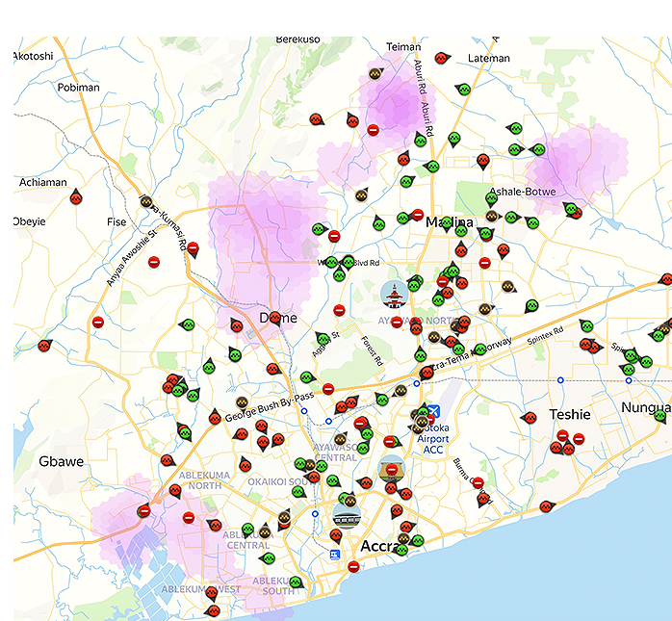Click the Pobiman place label
672x621 pixels.
[78, 88]
